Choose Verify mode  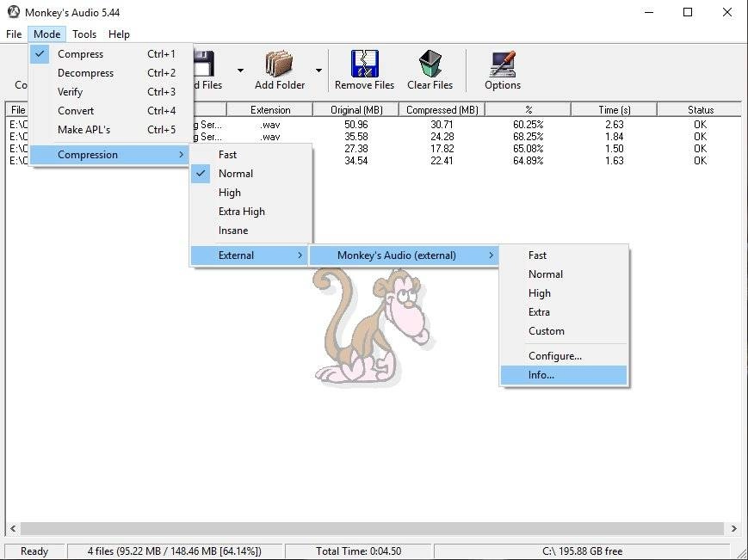click(109, 92)
